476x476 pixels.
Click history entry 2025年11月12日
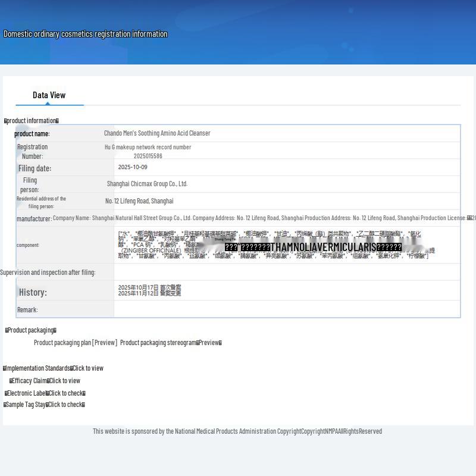(x=149, y=293)
